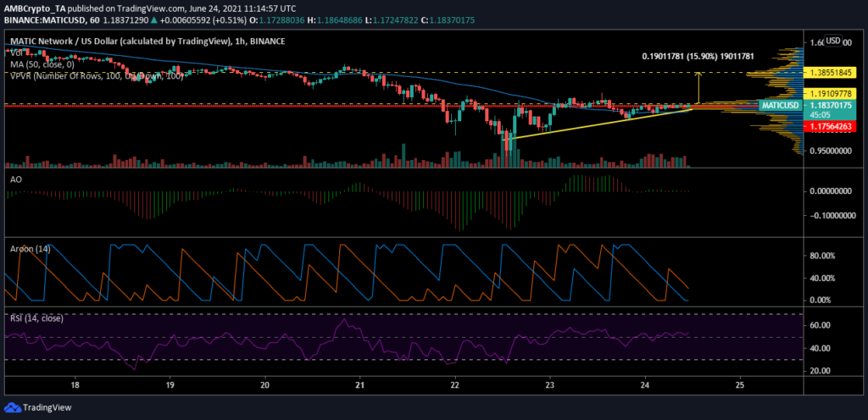The image size is (868, 420).
Task: Click the Vol indicator legend
Action: coord(15,52)
